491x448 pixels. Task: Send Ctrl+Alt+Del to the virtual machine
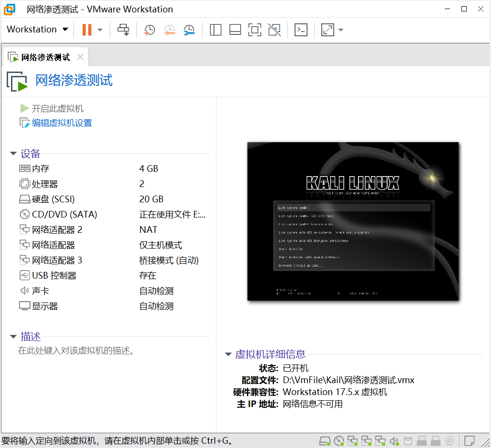point(123,30)
